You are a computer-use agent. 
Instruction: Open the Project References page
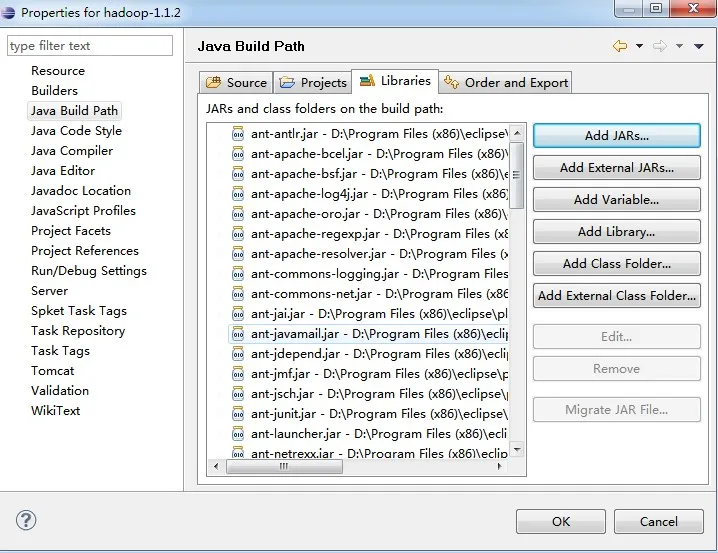click(85, 250)
